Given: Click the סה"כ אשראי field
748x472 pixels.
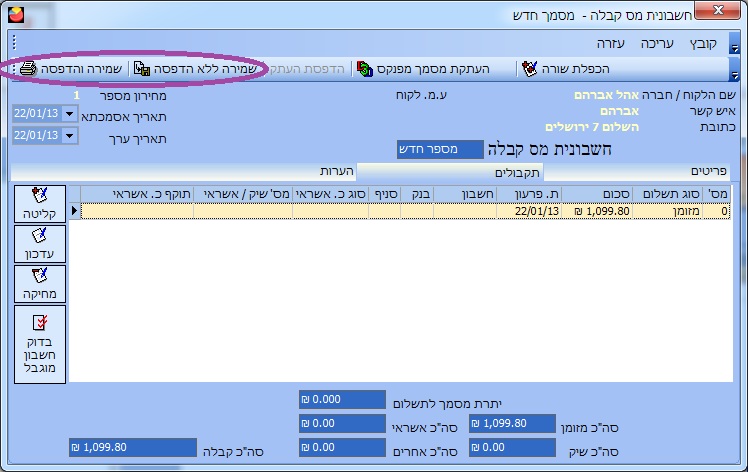Looking at the screenshot, I should coord(342,424).
